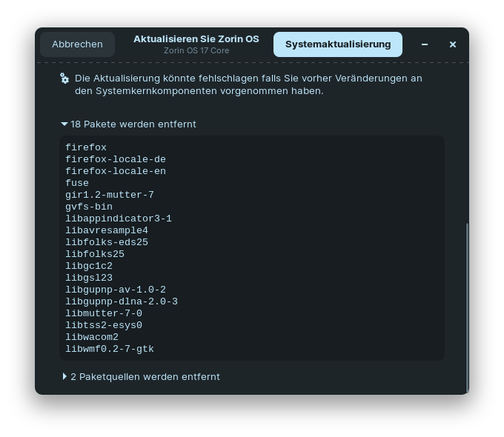Viewport: 504px width, 437px height.
Task: Start the Systemaktualisierung
Action: [338, 44]
